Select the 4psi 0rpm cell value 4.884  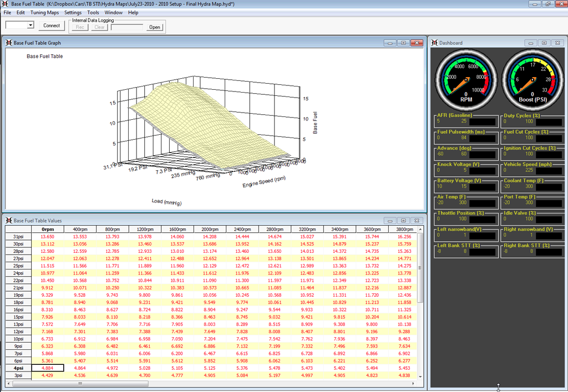(x=48, y=368)
